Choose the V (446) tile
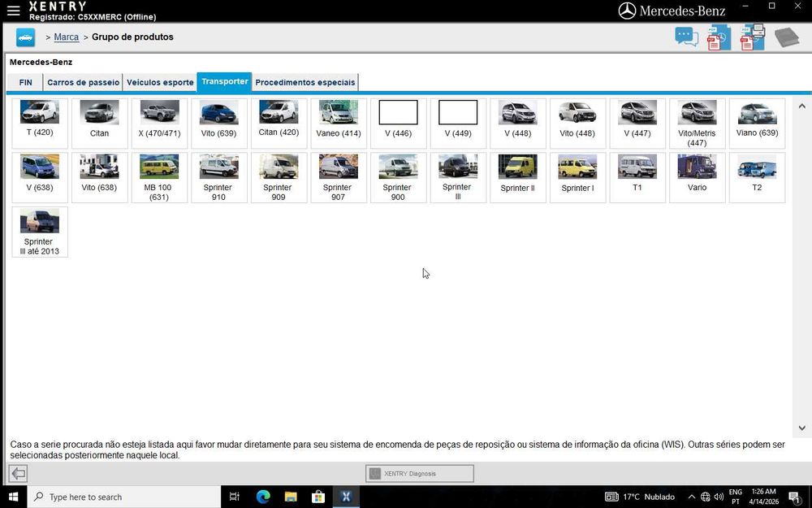Image resolution: width=812 pixels, height=508 pixels. (398, 124)
